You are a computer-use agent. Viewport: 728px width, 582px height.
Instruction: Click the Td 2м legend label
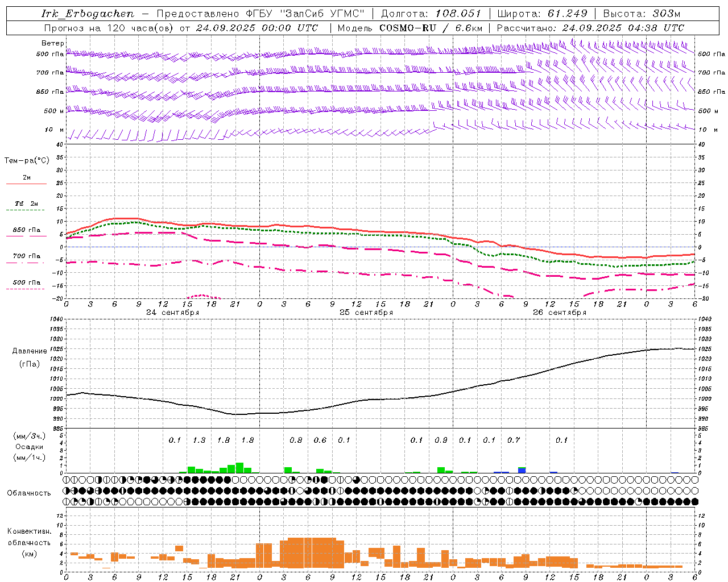(27, 203)
